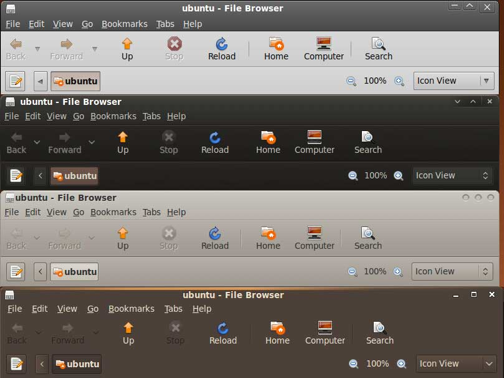Click the ubuntu path button in the beige window
Image resolution: width=504 pixels, height=378 pixels.
click(74, 272)
